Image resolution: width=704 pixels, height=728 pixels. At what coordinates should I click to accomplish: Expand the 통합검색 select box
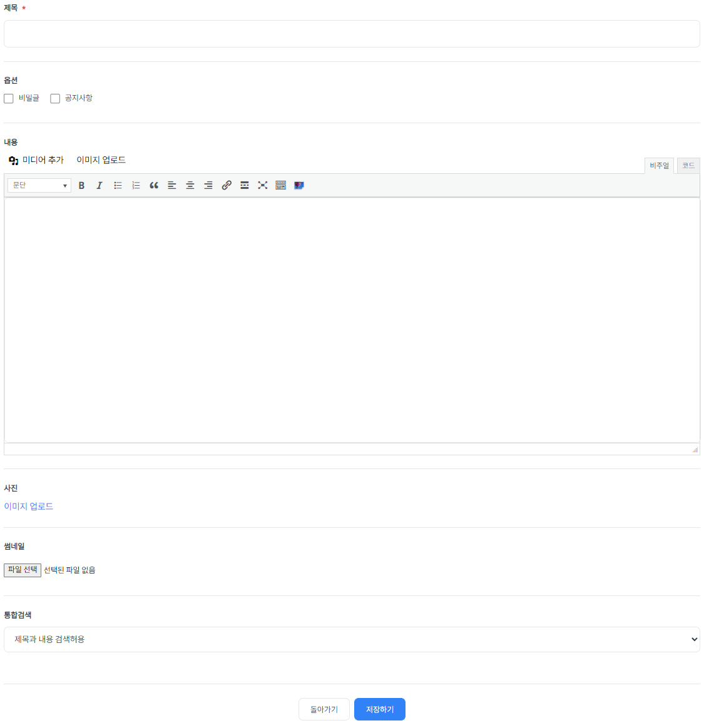pos(352,639)
